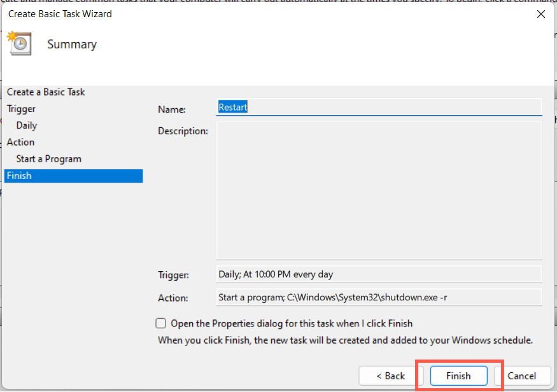Click the Action field with shutdown.exe path
The height and width of the screenshot is (392, 557).
tap(379, 297)
